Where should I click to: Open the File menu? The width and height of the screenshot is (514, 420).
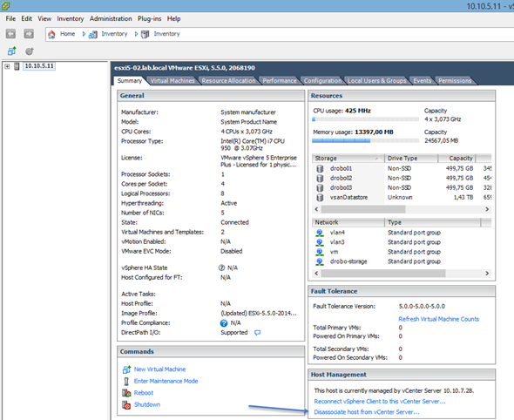10,18
